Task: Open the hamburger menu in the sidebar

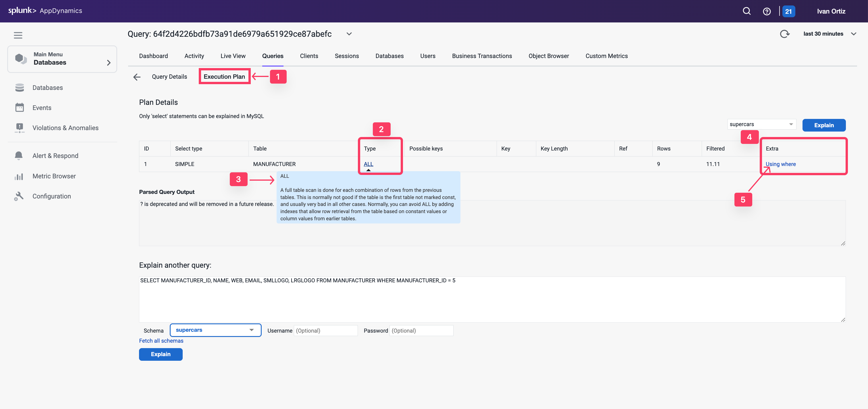Action: [x=18, y=35]
